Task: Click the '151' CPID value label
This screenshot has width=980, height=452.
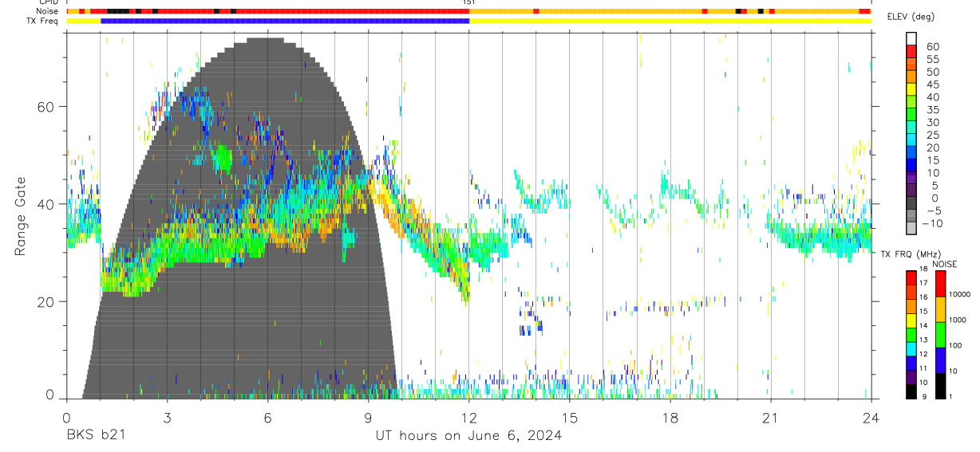Action: [x=468, y=2]
